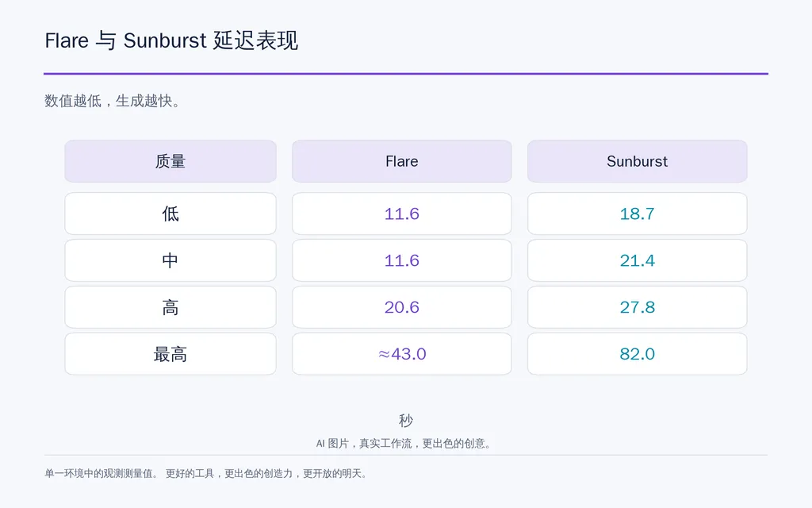Click the Sunburst value '18.7'
The width and height of the screenshot is (812, 508).
(637, 214)
